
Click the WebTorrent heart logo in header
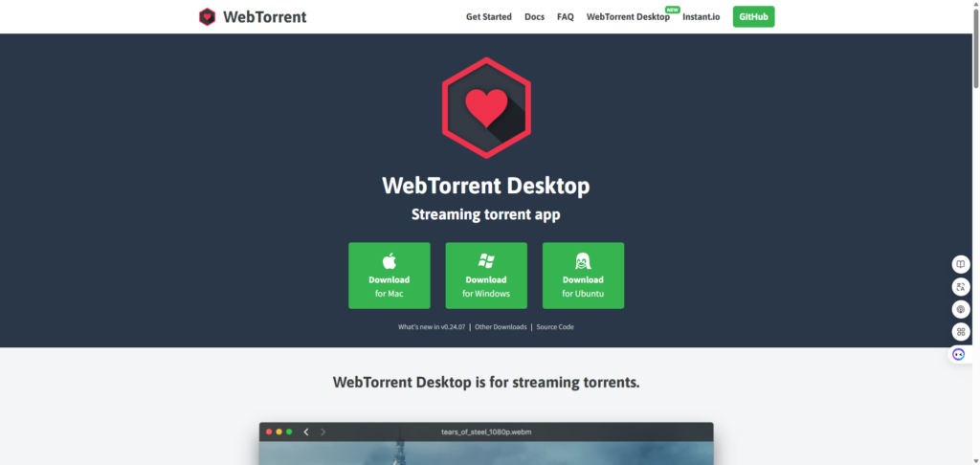pos(207,17)
